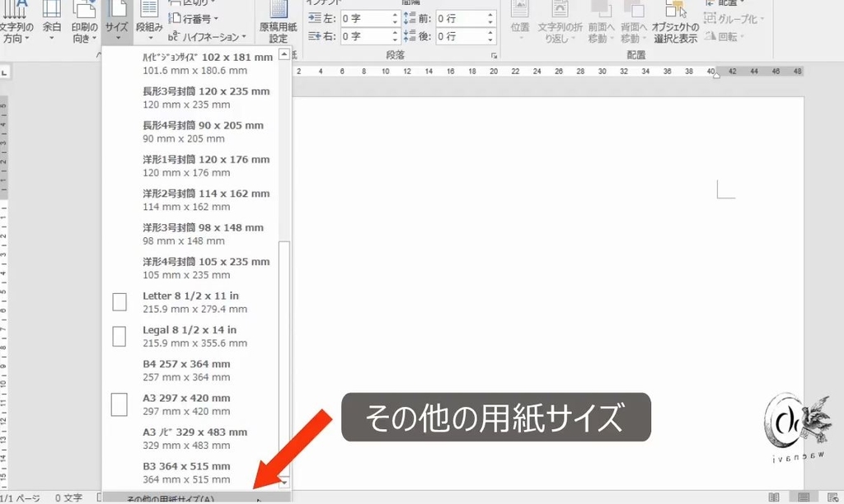Screen dimensions: 844x504
Task: Click the tab selector at ruler corner
Action: [4, 72]
